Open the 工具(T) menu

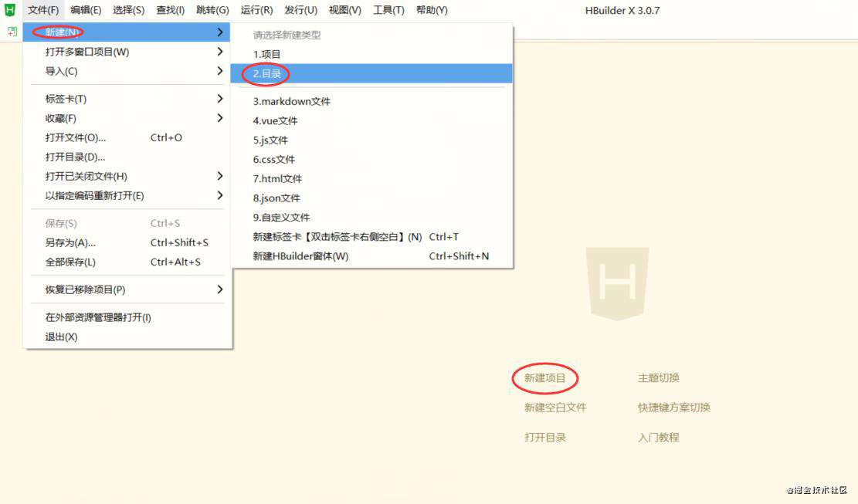[388, 10]
